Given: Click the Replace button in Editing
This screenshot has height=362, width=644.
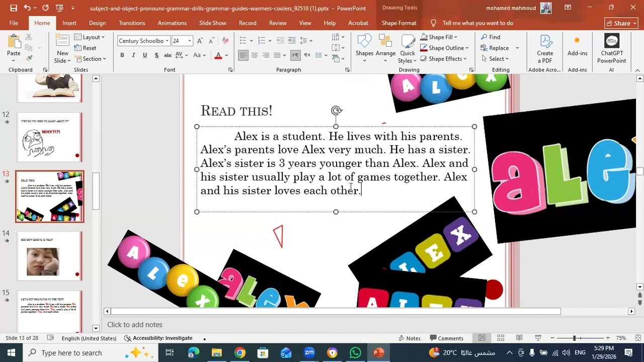Looking at the screenshot, I should (498, 48).
